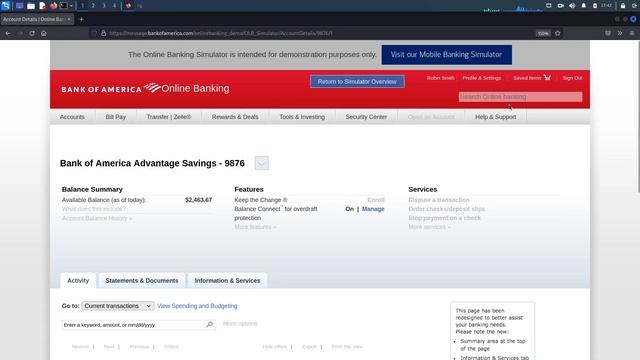640x360 pixels.
Task: Open the notifications bell tray icon
Action: click(x=583, y=6)
